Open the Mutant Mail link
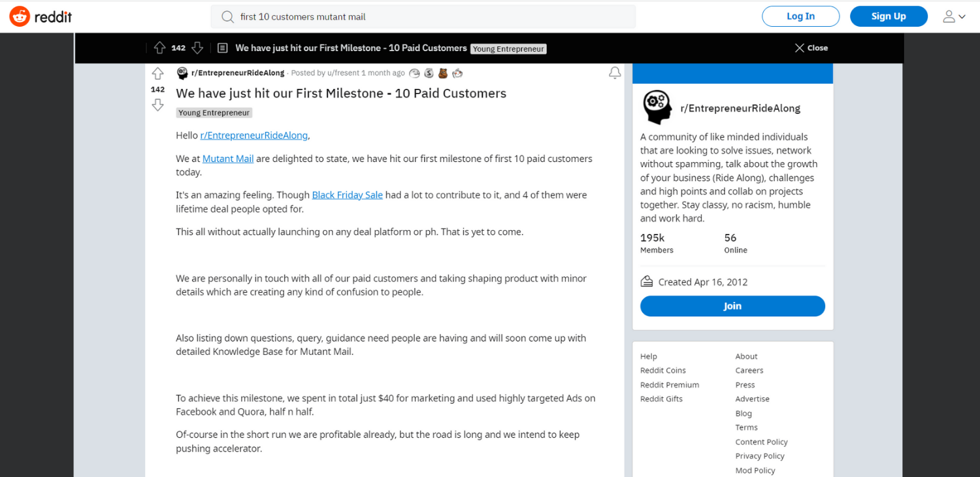Viewport: 980px width, 477px height. (228, 159)
